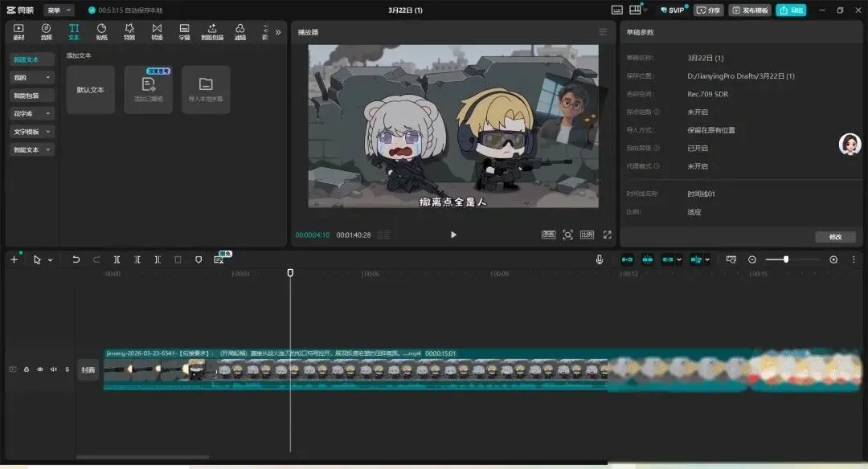Add the 默认文本 default text card
This screenshot has width=868, height=469.
90,90
